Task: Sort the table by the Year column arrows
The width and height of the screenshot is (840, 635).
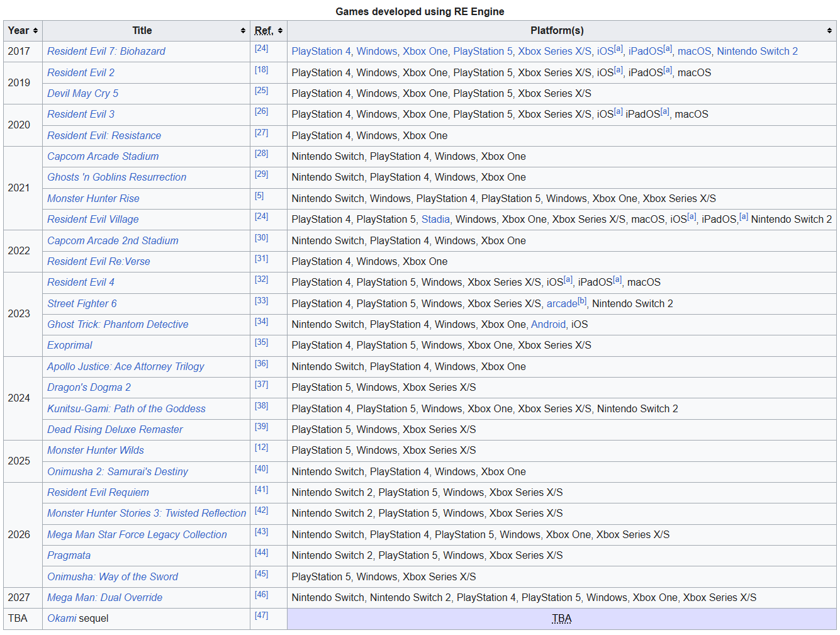Action: [35, 31]
